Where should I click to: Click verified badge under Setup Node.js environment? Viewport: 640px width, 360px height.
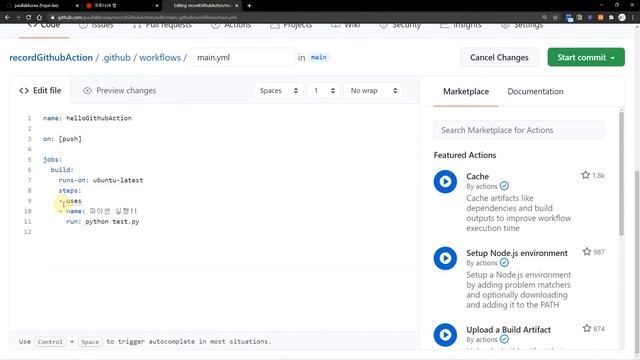pyautogui.click(x=504, y=262)
